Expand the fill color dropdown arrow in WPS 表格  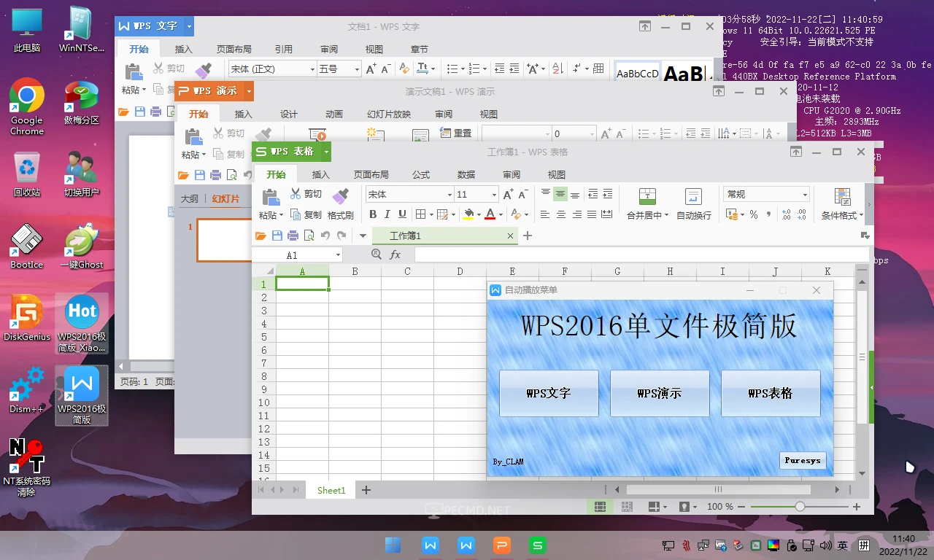(478, 215)
